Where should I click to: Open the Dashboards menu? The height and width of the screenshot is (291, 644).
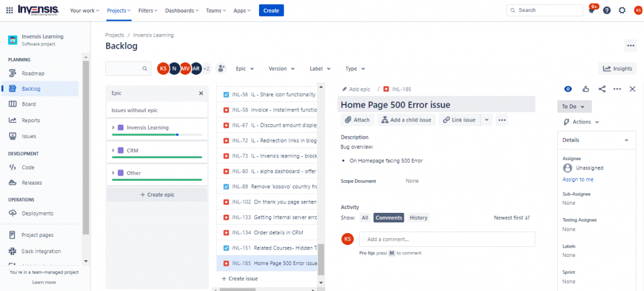click(x=182, y=10)
